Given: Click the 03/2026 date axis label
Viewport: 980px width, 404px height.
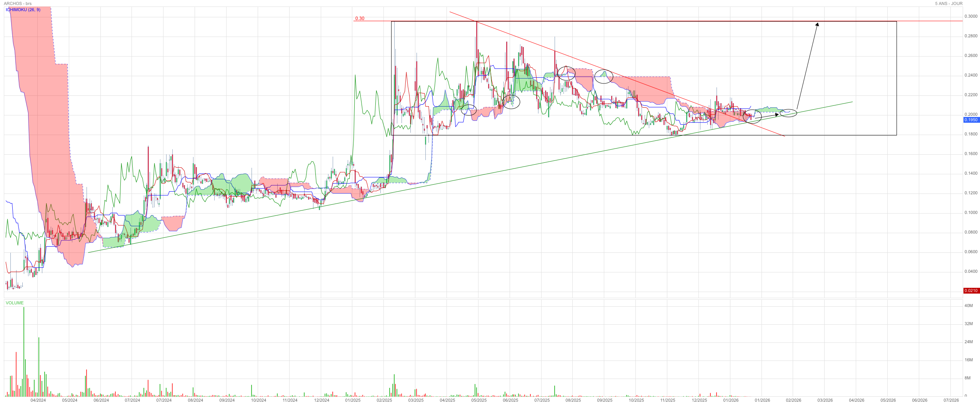Looking at the screenshot, I should pos(825,400).
